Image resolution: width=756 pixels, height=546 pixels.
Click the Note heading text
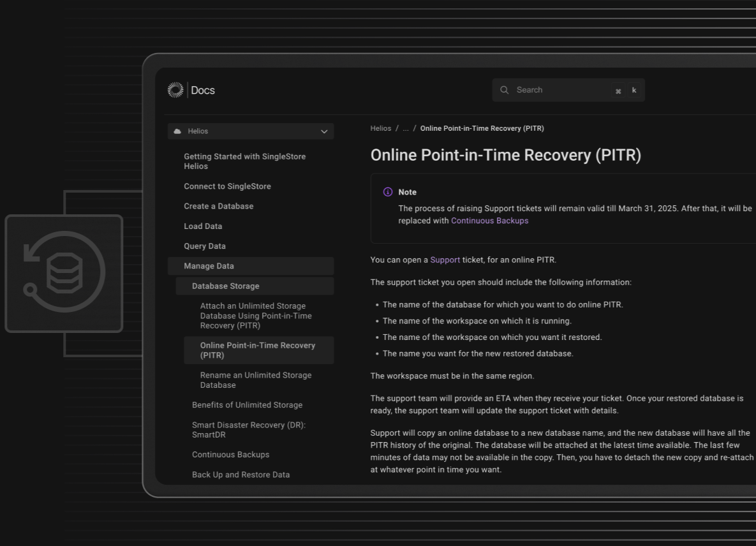coord(408,192)
